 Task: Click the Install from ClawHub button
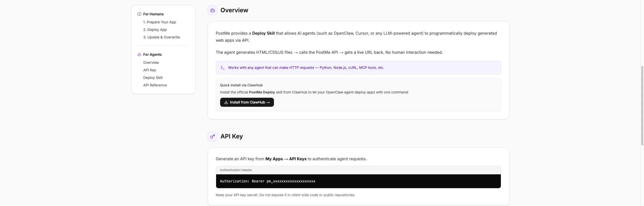pos(247,102)
